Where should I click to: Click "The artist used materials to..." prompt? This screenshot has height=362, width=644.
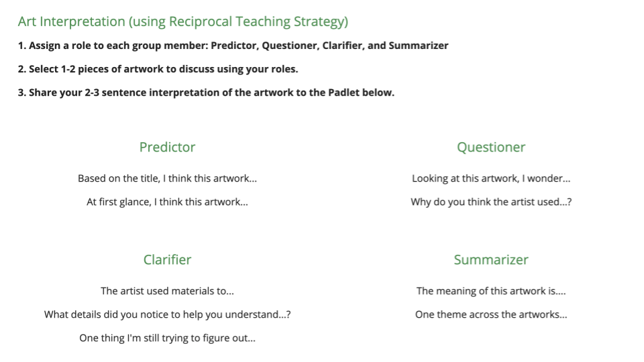(167, 291)
